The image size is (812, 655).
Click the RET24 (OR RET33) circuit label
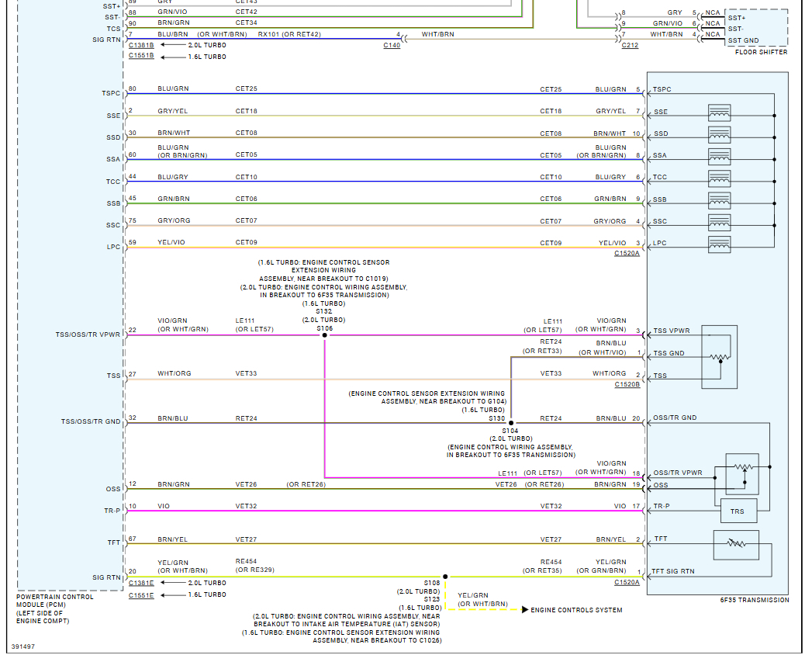pyautogui.click(x=542, y=346)
